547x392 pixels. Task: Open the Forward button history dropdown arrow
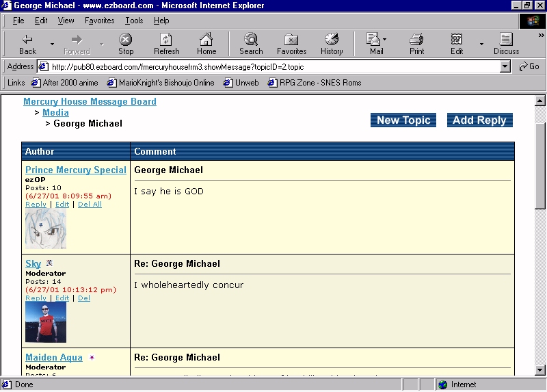[101, 44]
